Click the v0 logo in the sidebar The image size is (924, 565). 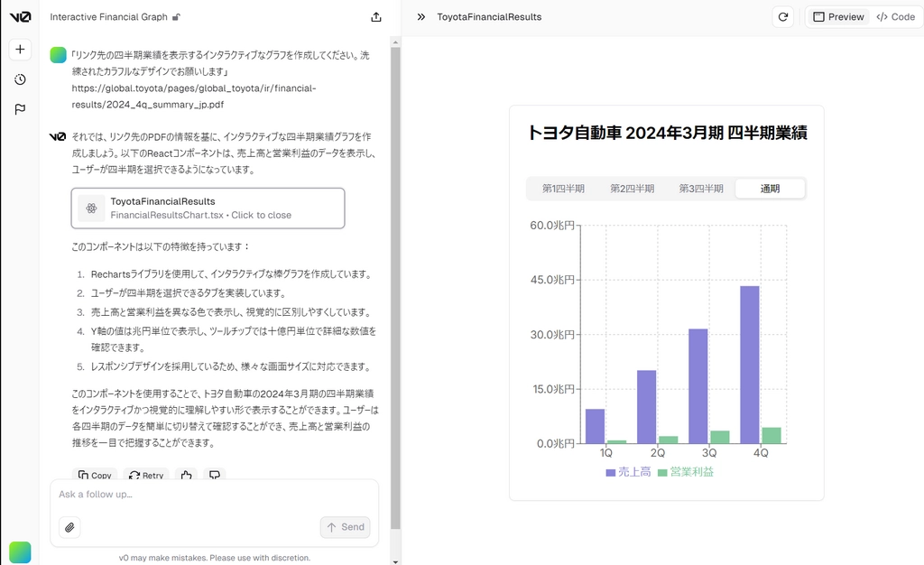click(20, 17)
